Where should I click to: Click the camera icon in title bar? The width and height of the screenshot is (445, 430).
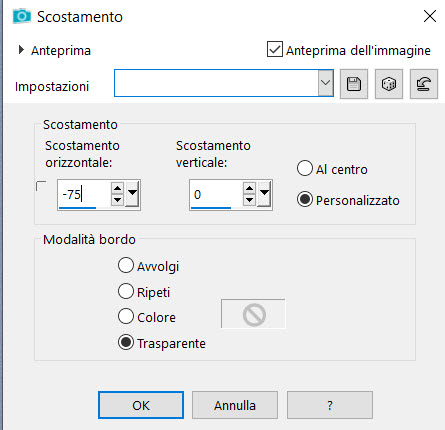[22, 16]
